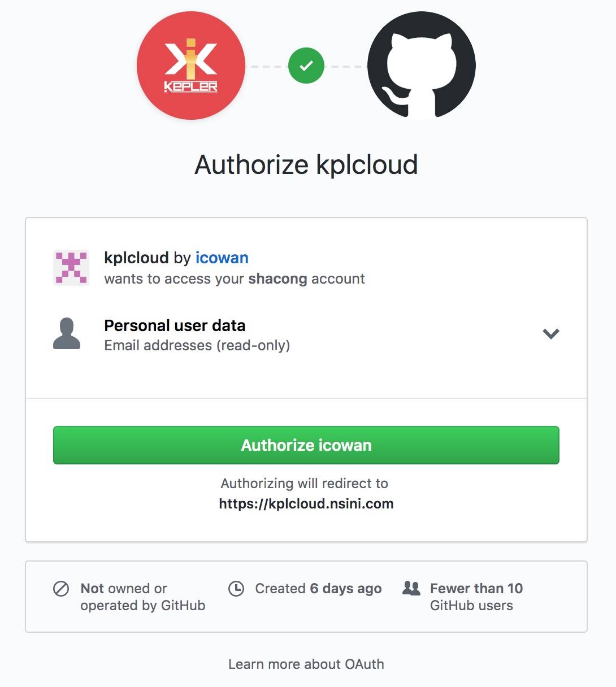
Task: Click the not-owned prohibited circle icon
Action: tap(61, 589)
